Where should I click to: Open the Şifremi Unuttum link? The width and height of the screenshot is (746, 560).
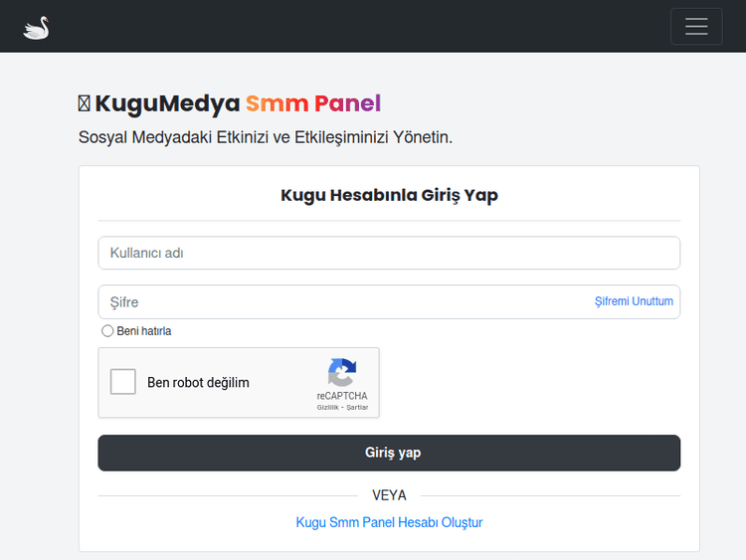point(634,301)
